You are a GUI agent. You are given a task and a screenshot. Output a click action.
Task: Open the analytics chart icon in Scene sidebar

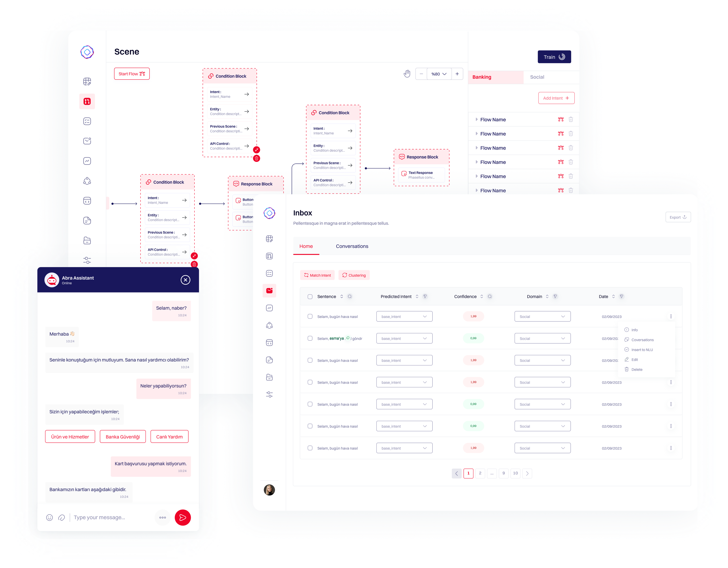(87, 161)
